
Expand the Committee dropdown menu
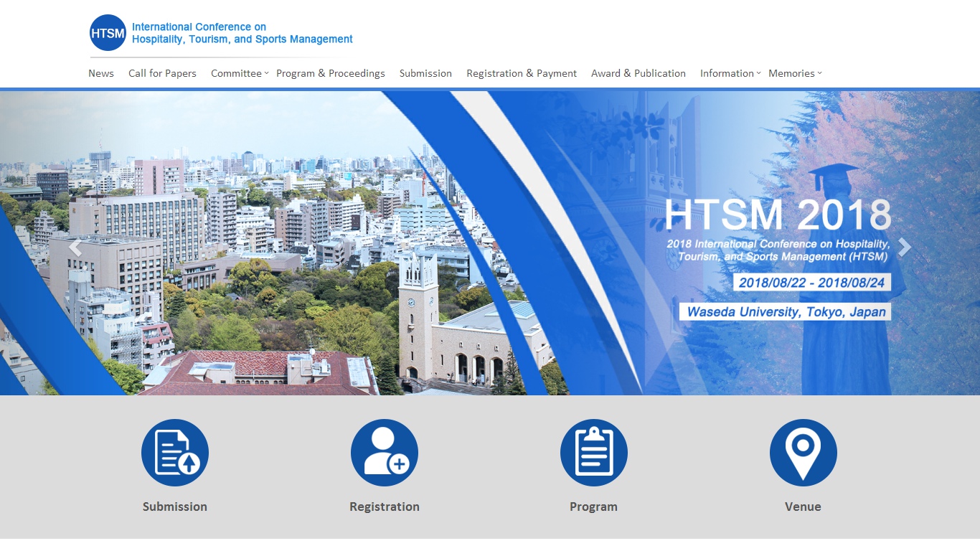240,73
